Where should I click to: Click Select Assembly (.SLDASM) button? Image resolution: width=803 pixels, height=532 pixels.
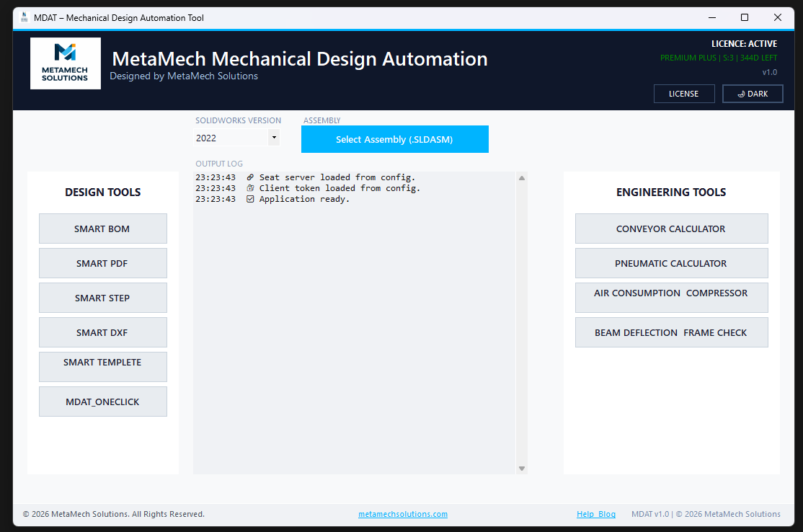tap(394, 139)
